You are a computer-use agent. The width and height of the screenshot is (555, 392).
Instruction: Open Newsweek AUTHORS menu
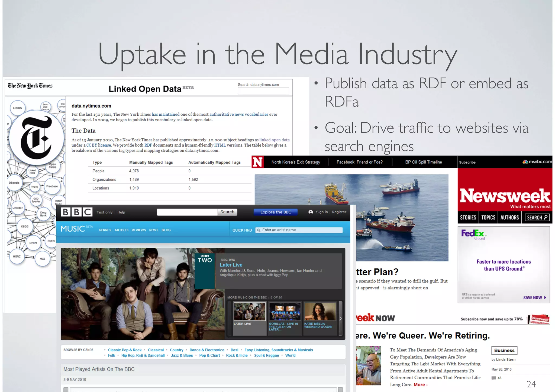(x=510, y=217)
